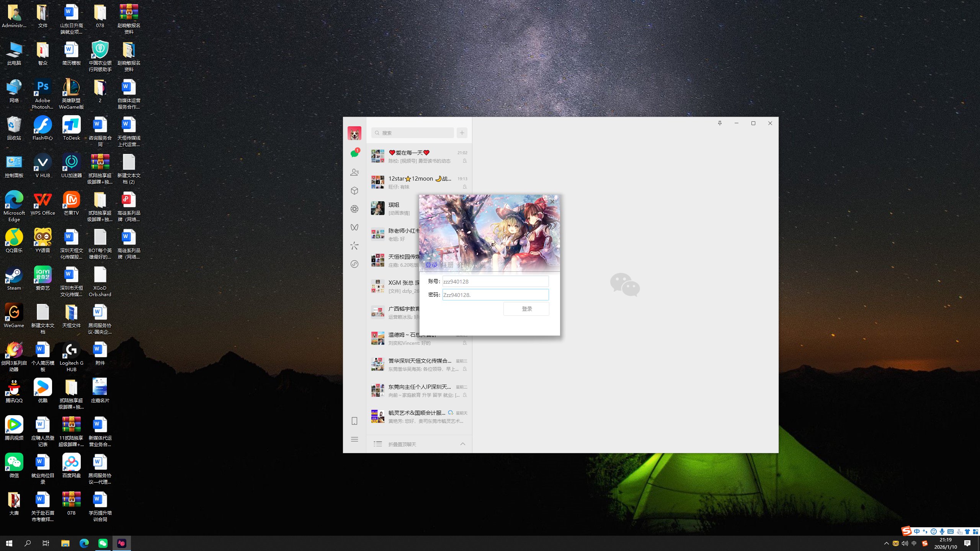
Task: Click the 账号 account input field
Action: click(x=495, y=282)
